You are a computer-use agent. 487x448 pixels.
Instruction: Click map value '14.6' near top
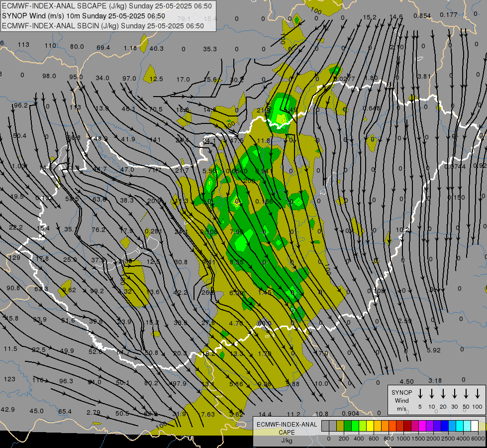coord(396,17)
